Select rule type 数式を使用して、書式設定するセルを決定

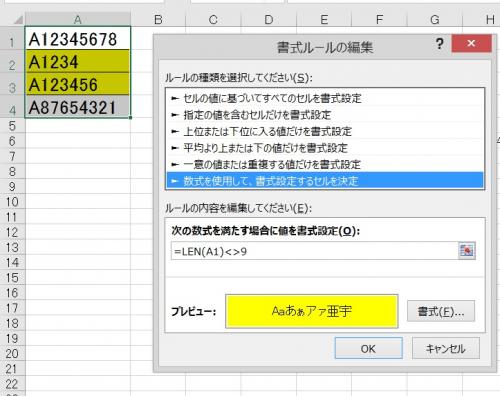[325, 181]
